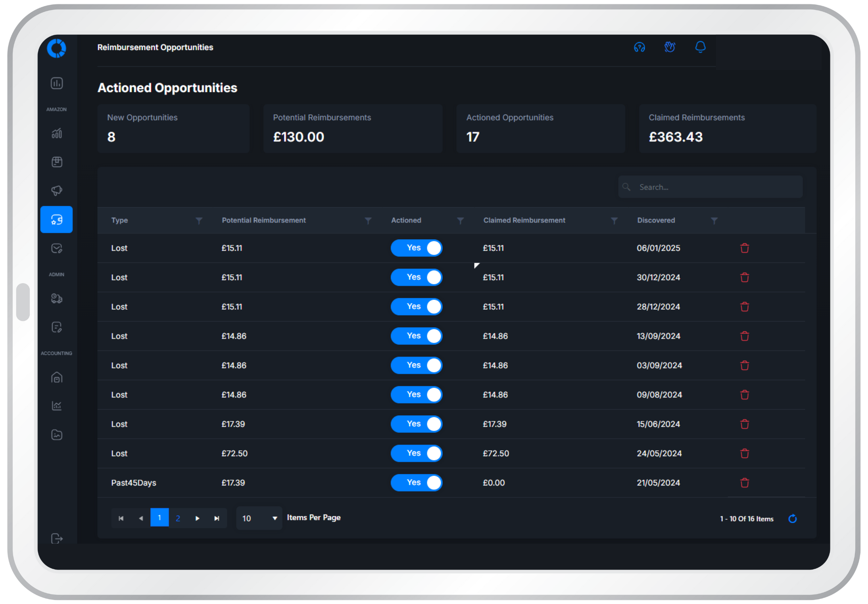Viewport: 868px width, 604px height.
Task: Click the megaphone advertising icon in sidebar
Action: coord(57,191)
